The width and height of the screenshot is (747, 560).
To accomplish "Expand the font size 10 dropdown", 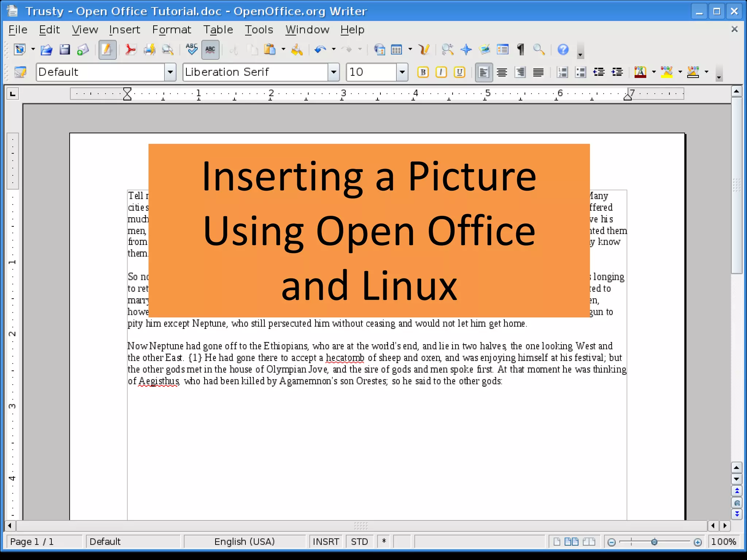I will tap(402, 72).
